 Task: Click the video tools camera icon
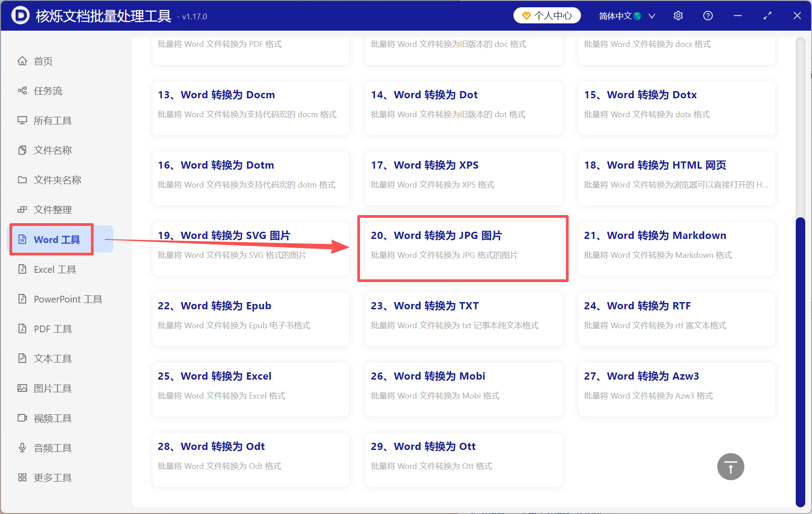[x=22, y=418]
